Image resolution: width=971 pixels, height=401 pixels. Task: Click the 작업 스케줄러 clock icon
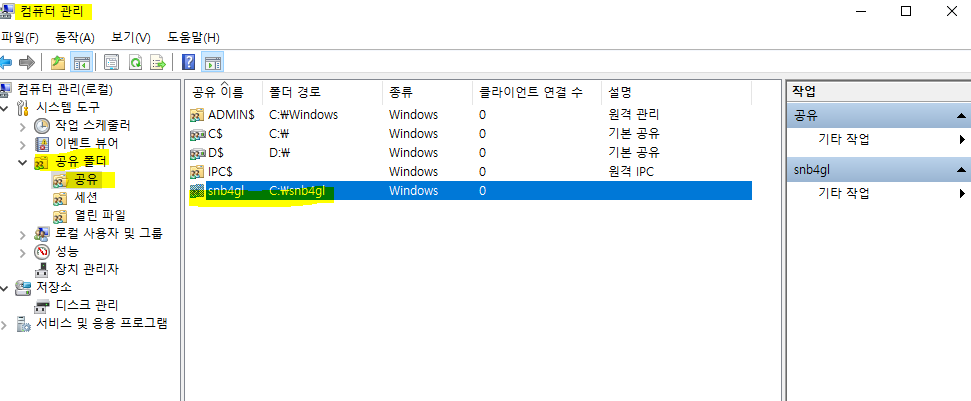pyautogui.click(x=41, y=126)
